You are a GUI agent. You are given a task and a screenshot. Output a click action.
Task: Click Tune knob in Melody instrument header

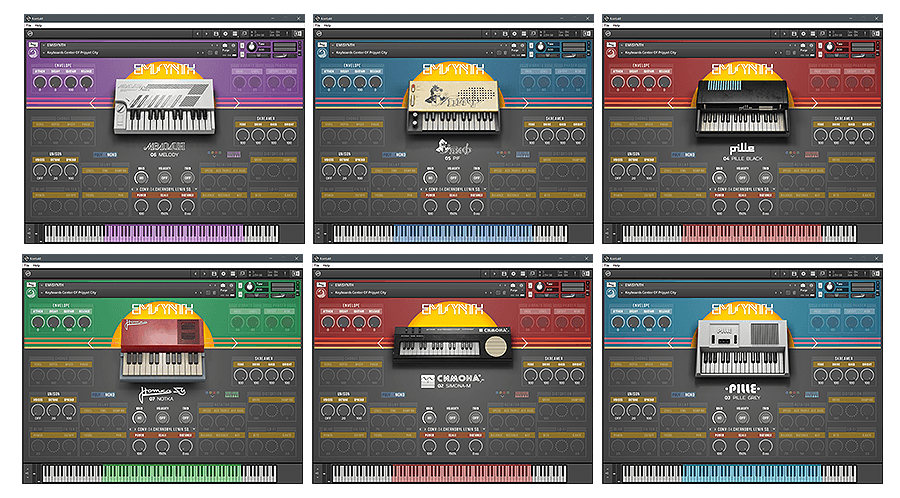pyautogui.click(x=252, y=46)
